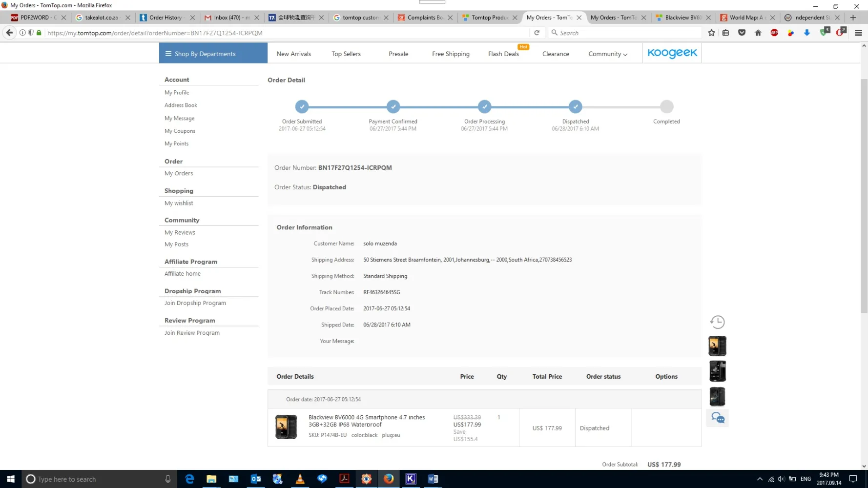This screenshot has width=868, height=488.
Task: Open downloads arrow icon in toolbar
Action: (x=807, y=33)
